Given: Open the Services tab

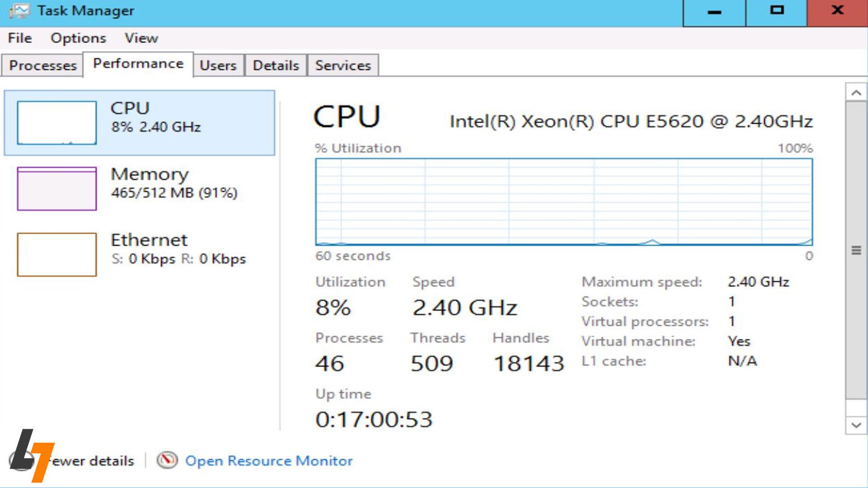Looking at the screenshot, I should pos(343,66).
